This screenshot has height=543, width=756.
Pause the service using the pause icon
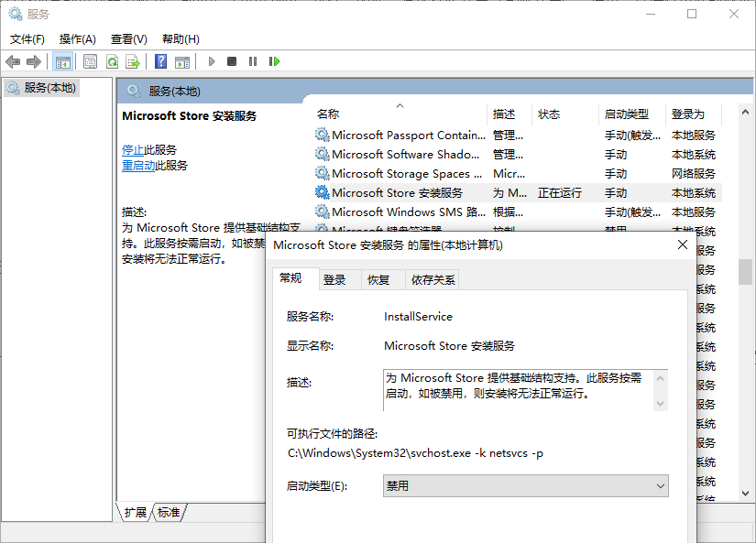253,61
